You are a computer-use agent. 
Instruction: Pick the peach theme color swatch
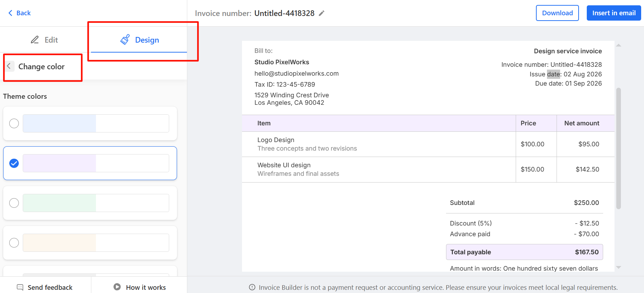pos(96,243)
